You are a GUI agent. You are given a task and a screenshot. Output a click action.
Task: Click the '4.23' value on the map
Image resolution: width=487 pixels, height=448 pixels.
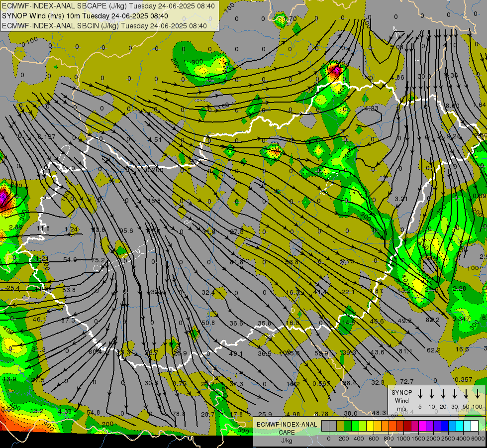(x=372, y=108)
